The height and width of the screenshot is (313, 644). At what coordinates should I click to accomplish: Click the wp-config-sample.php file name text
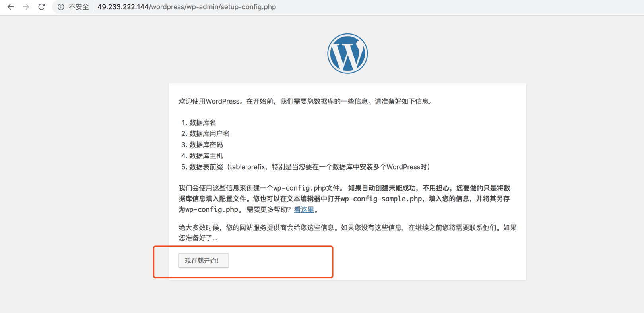tap(381, 199)
